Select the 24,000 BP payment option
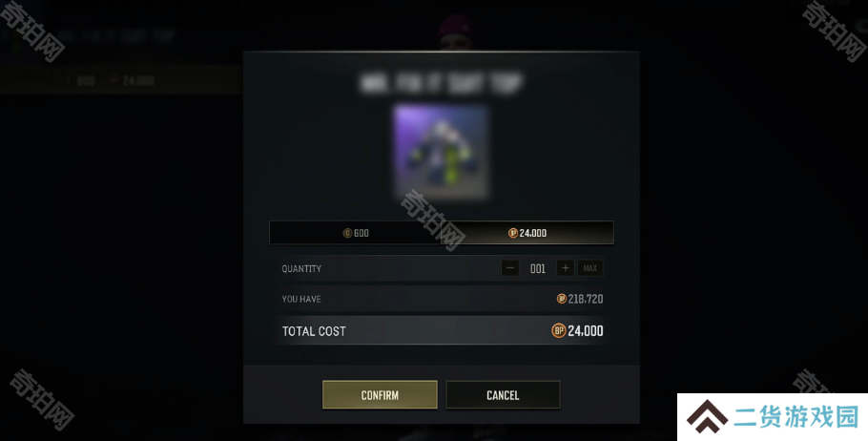The height and width of the screenshot is (441, 868). [527, 233]
